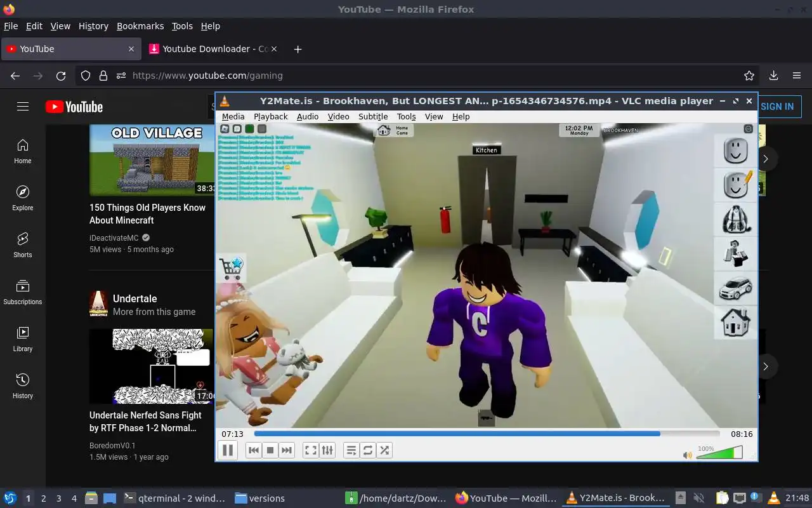Bookmark this page with star icon
Viewport: 812px width, 508px height.
pos(749,76)
